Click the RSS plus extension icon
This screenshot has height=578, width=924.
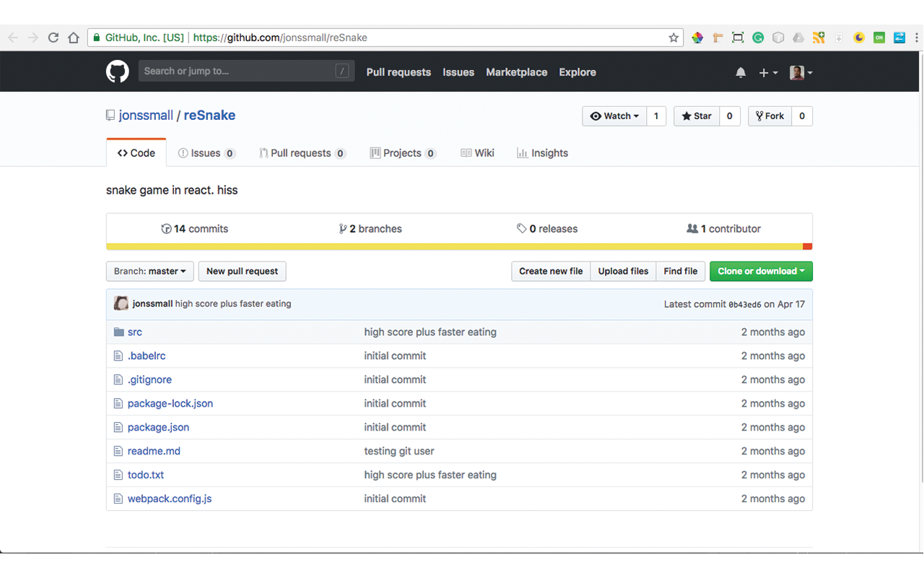[819, 38]
